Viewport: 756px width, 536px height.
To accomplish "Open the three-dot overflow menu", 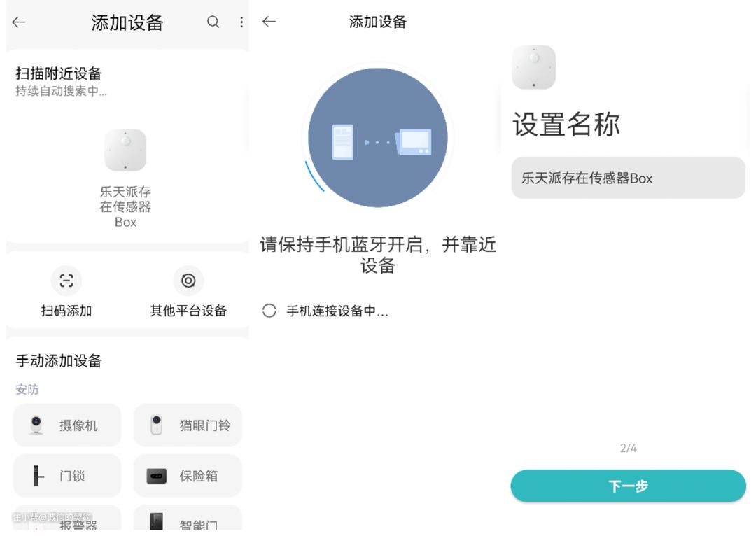I will [x=241, y=22].
